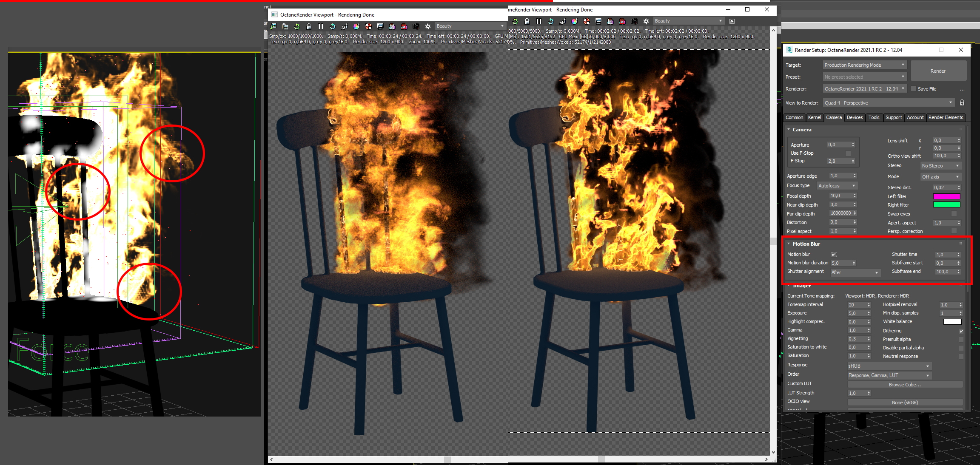Image resolution: width=980 pixels, height=465 pixels.
Task: Open the Shutter alignment dropdown
Action: click(x=855, y=272)
